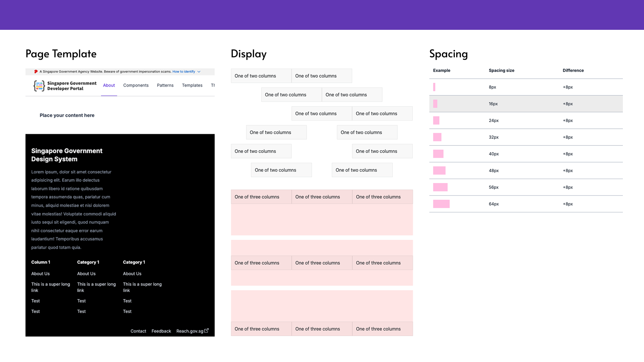Go to the Templates nav item
Screen dimensions: 644x362
coord(192,85)
